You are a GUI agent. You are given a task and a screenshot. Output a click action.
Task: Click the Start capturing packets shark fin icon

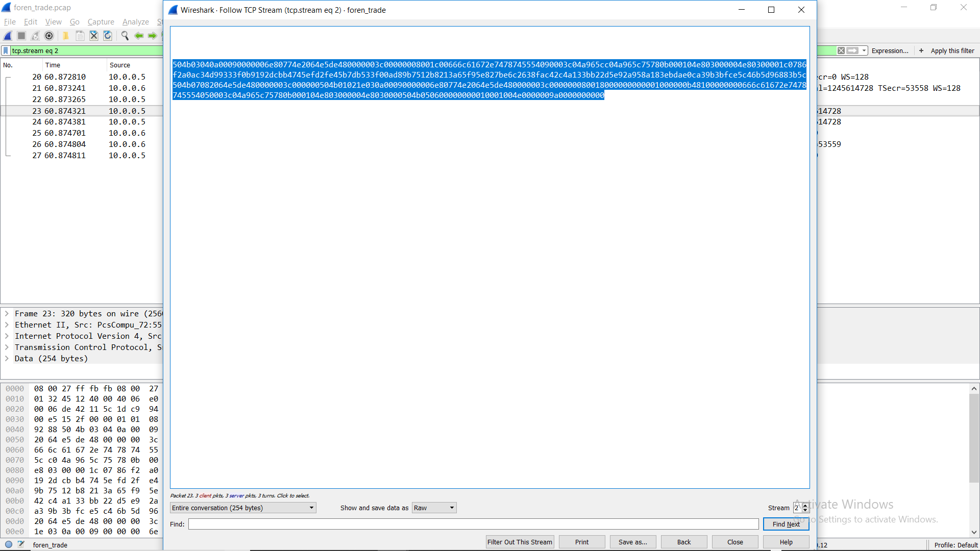click(x=8, y=36)
